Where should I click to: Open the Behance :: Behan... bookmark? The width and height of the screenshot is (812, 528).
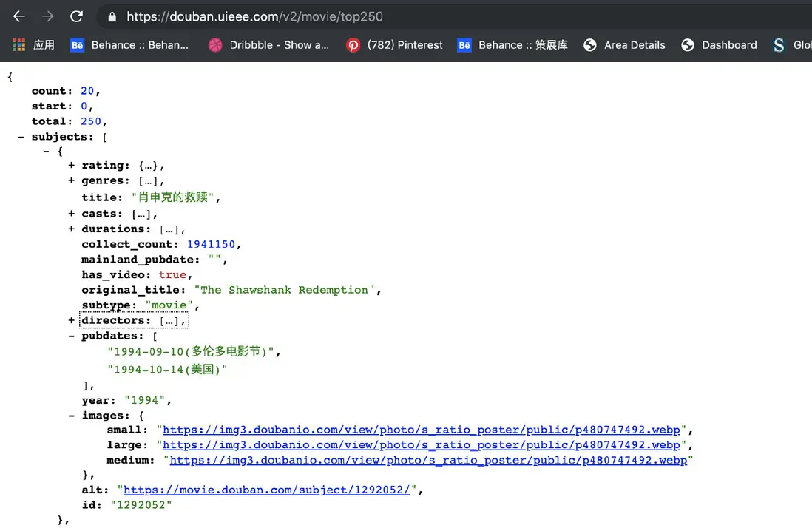click(129, 45)
